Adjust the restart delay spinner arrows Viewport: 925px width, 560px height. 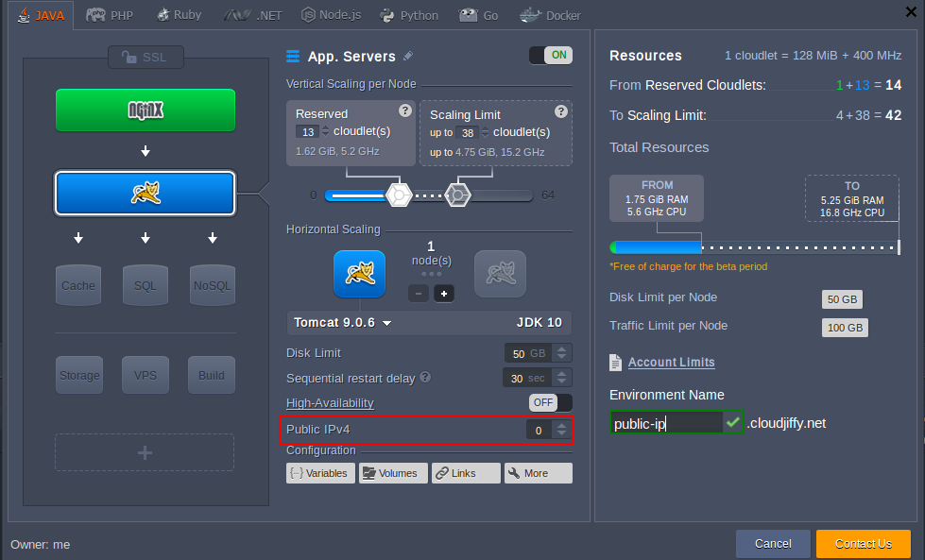(561, 378)
